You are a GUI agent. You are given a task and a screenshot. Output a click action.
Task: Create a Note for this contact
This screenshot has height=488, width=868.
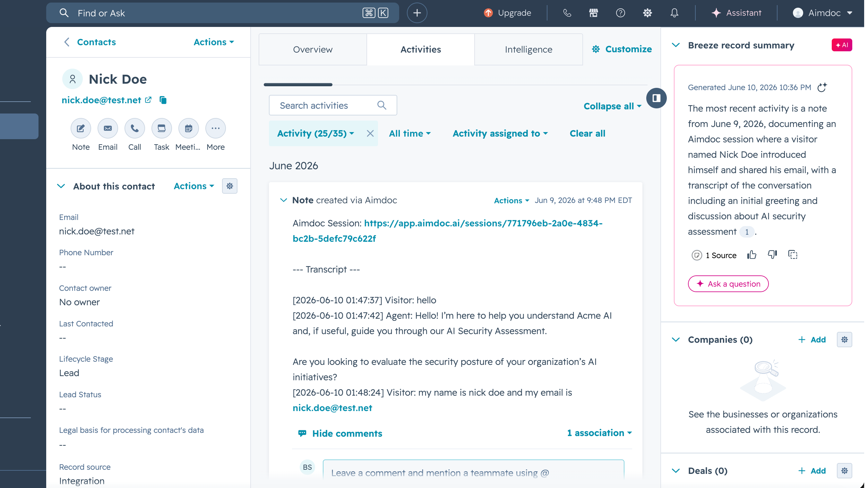tap(81, 128)
